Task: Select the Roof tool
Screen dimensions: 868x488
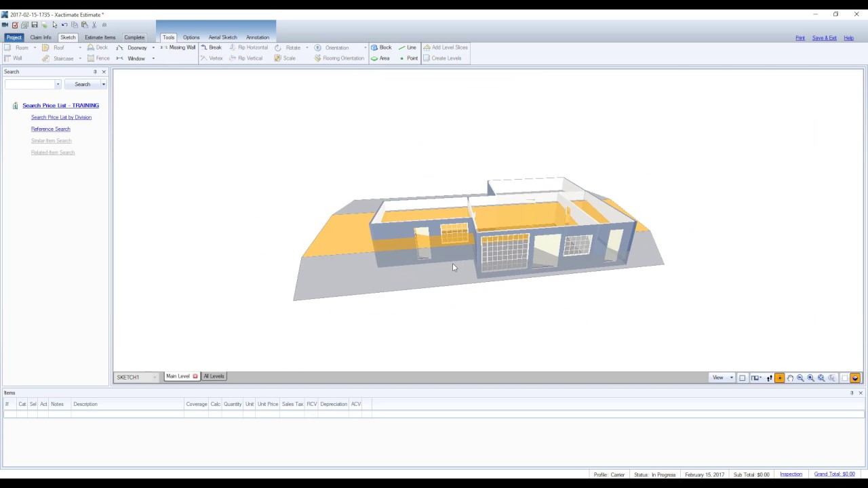Action: point(54,47)
